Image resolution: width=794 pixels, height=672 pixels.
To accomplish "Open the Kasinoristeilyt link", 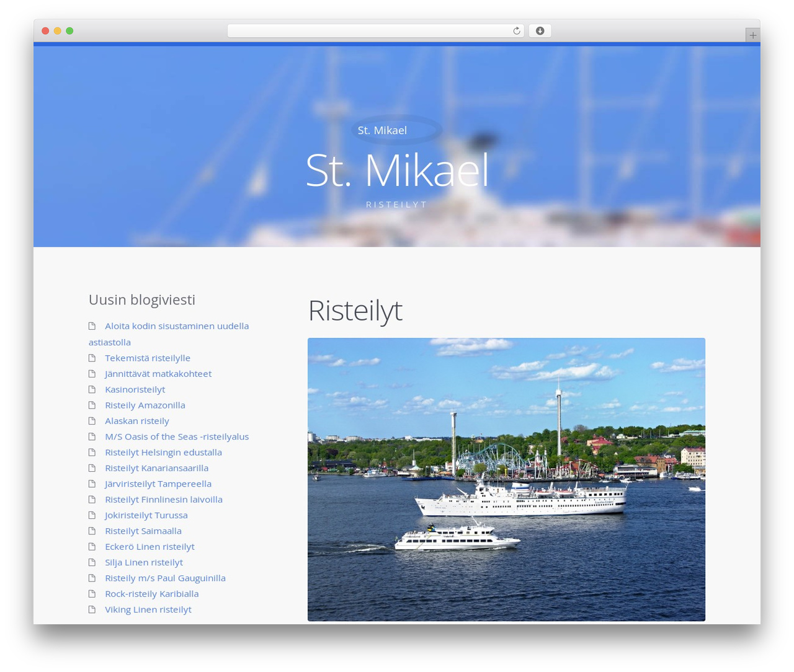I will [x=135, y=389].
